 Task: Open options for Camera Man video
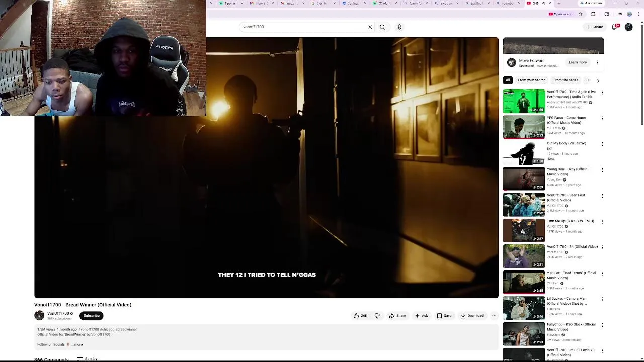click(x=602, y=299)
